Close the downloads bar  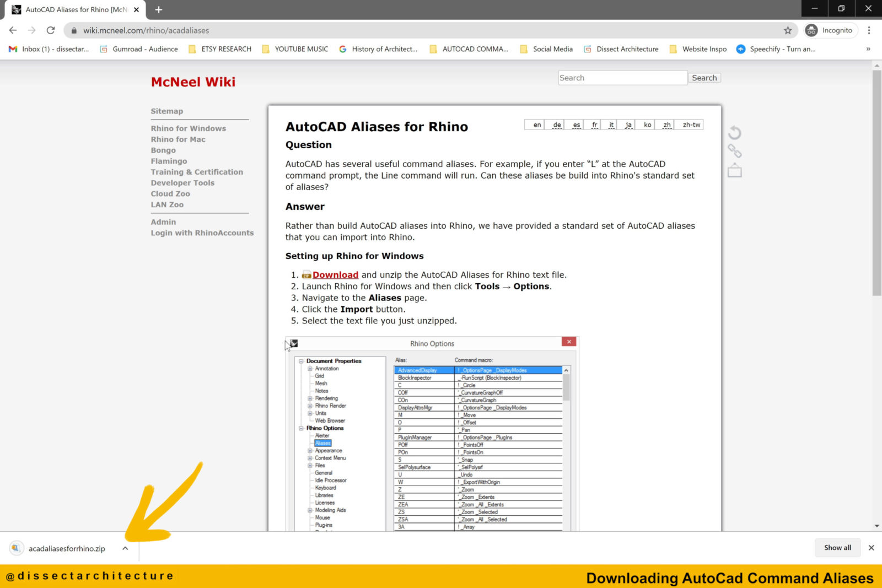[x=871, y=548]
